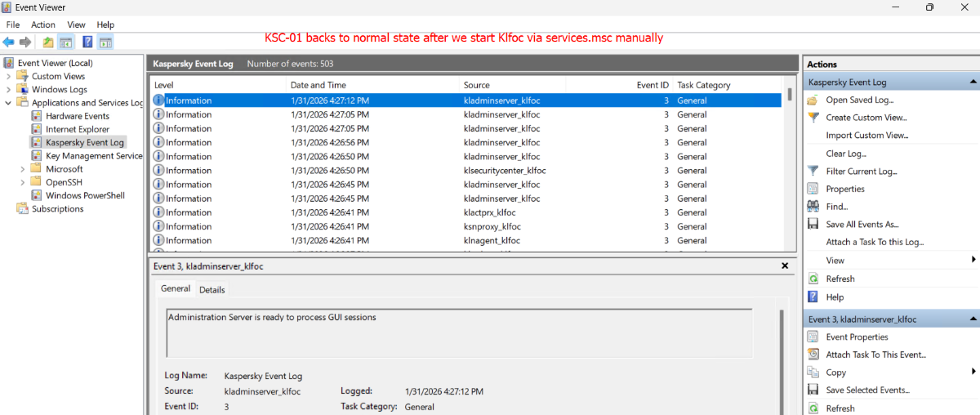Click the Find binoculars icon

click(813, 207)
